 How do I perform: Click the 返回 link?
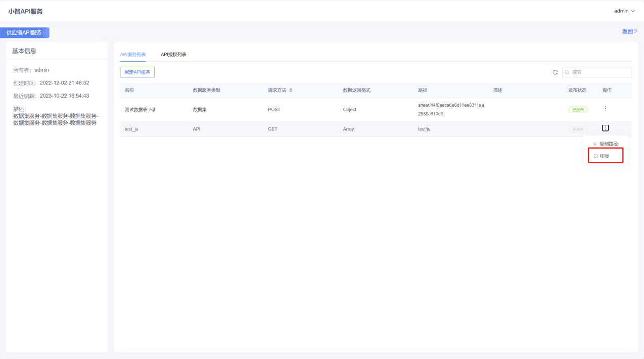pyautogui.click(x=629, y=31)
